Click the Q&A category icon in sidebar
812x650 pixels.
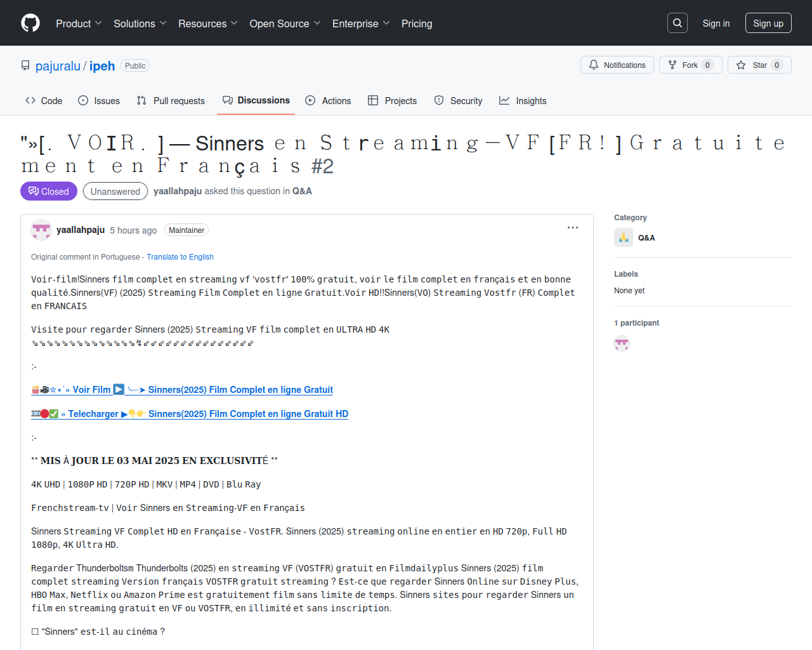[x=624, y=237]
